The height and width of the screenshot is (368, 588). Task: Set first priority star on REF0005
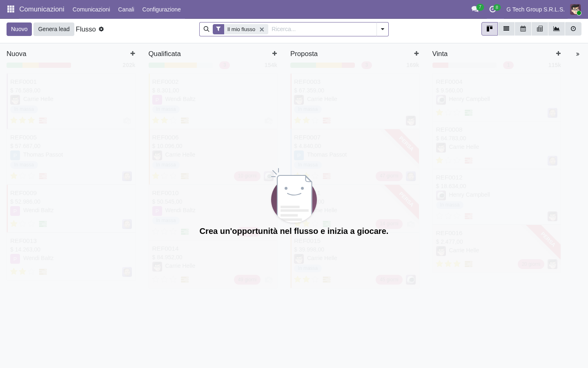click(14, 176)
